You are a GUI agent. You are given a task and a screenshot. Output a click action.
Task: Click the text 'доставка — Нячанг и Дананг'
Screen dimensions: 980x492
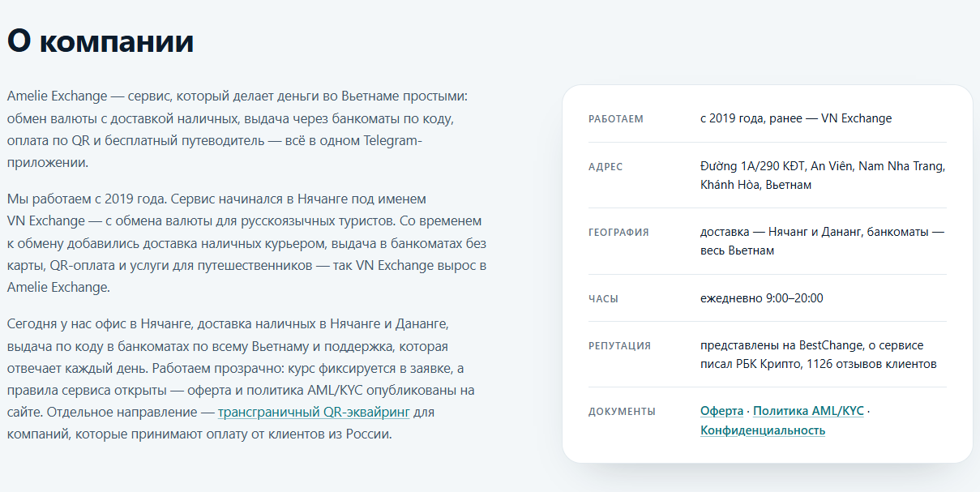(x=781, y=232)
